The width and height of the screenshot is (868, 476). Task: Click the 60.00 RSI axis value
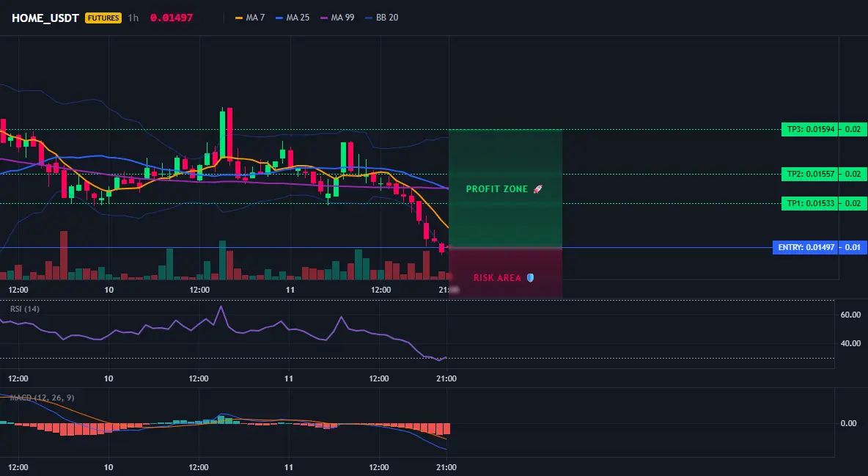click(x=850, y=315)
